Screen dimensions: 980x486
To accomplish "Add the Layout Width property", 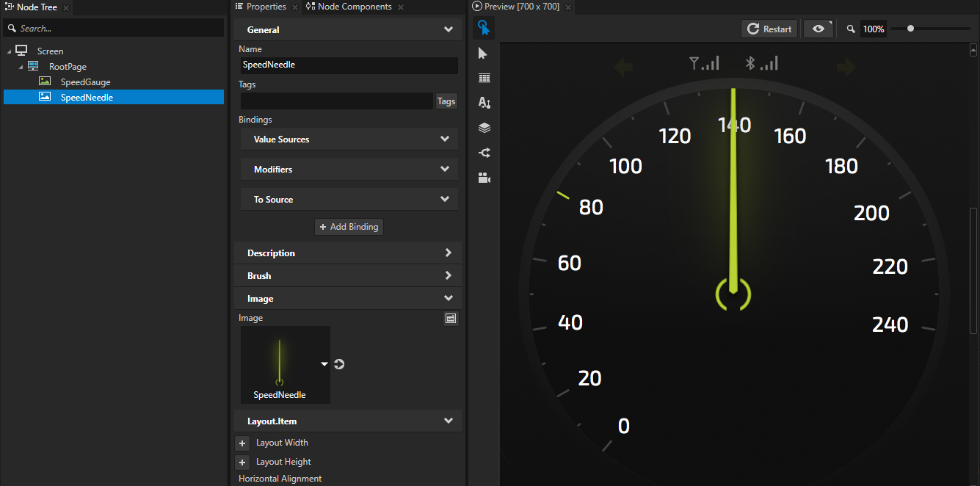I will [x=242, y=443].
